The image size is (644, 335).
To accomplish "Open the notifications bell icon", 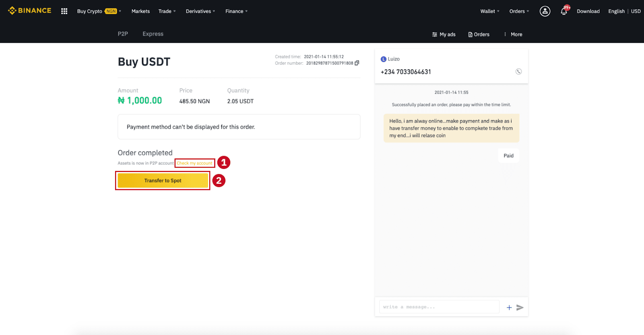I will click(x=564, y=11).
